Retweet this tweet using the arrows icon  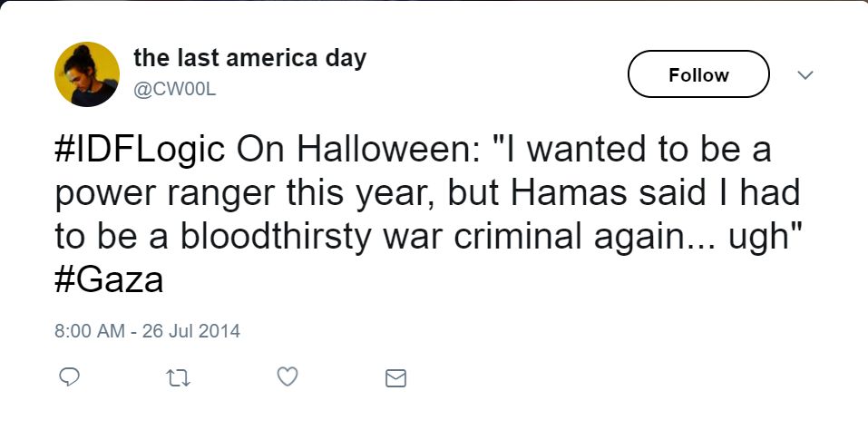(x=178, y=376)
